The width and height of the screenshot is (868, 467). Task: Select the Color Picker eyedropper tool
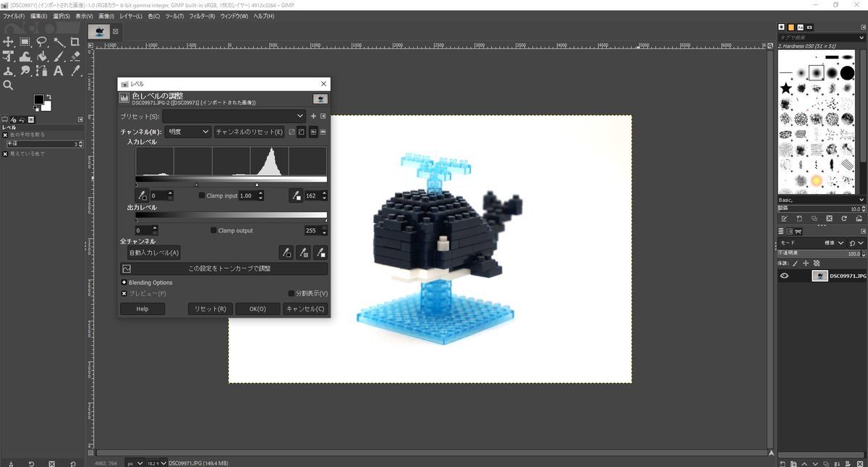coord(75,71)
